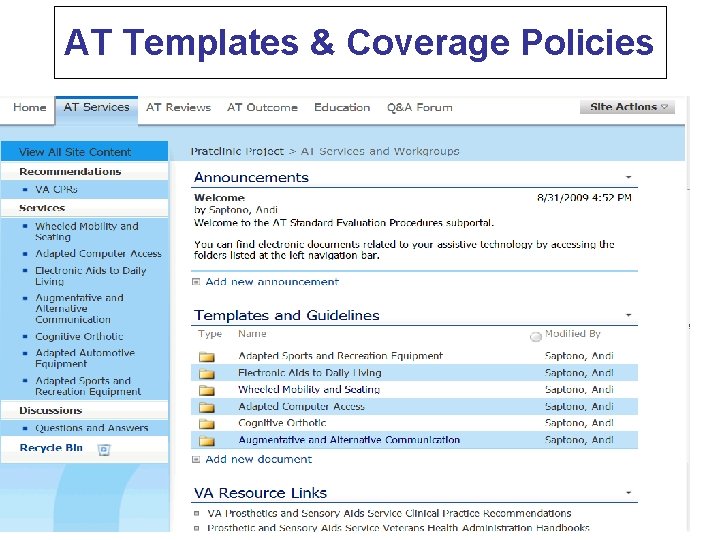
Task: Open VA Prosthetics and Sensory Aids Clinical Practice link
Action: pyautogui.click(x=389, y=513)
